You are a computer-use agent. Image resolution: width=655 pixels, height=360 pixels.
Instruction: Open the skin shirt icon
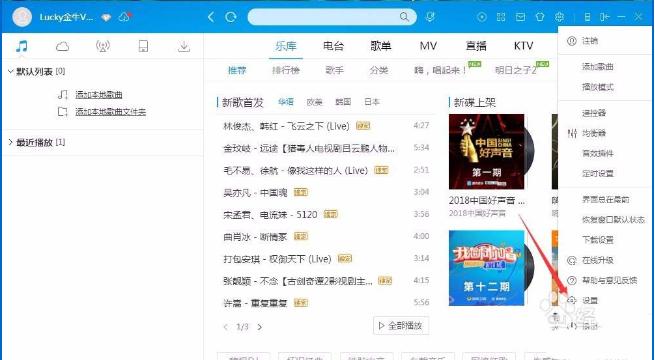pos(540,17)
